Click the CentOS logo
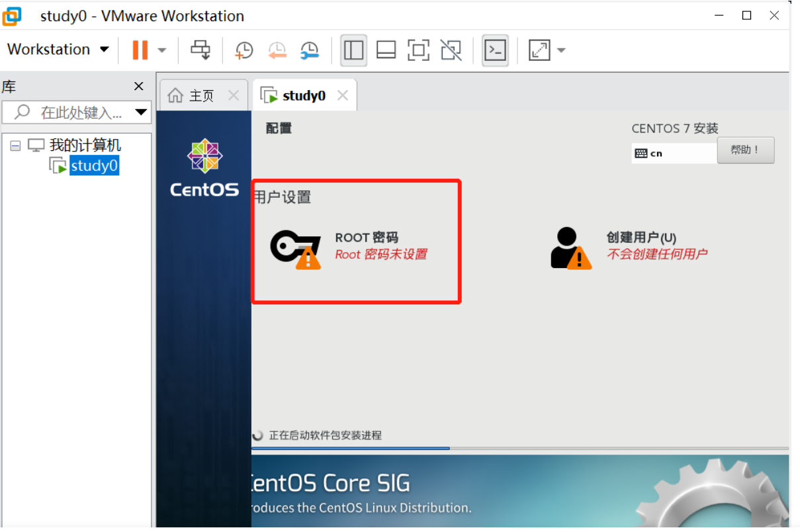The height and width of the screenshot is (532, 800). point(204,168)
